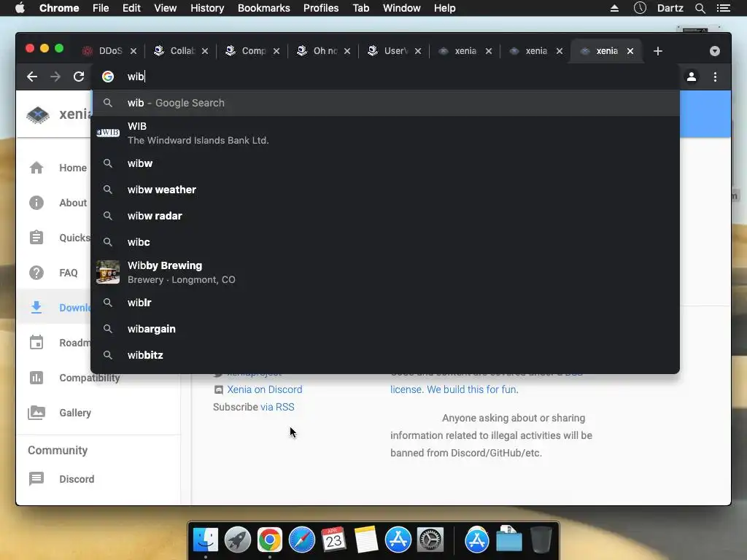Select the 'wiblr' search suggestion
747x560 pixels.
[x=385, y=303]
